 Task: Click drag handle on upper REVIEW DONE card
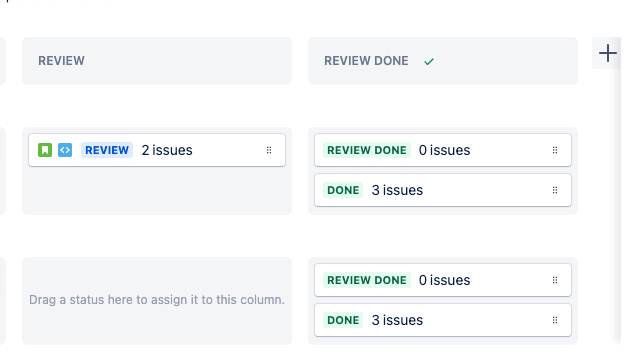click(555, 150)
